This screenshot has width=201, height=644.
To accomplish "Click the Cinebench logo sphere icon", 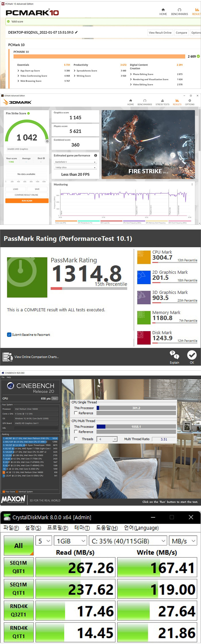I will [x=11, y=386].
